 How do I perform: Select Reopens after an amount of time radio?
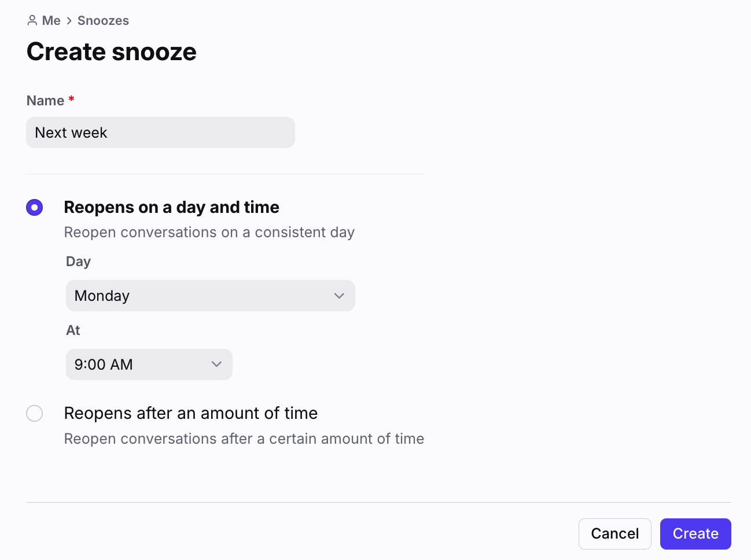pyautogui.click(x=35, y=414)
